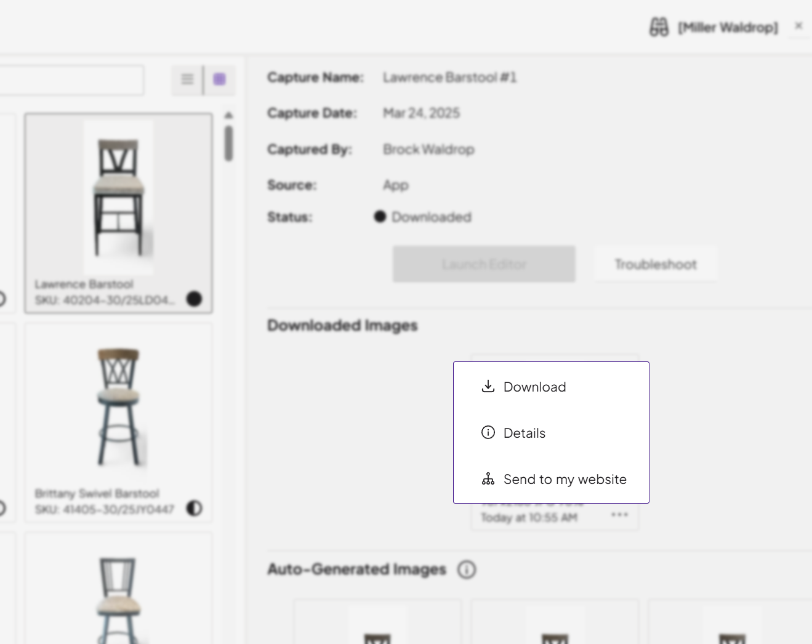Choose Send to my website from the menu

tap(565, 478)
